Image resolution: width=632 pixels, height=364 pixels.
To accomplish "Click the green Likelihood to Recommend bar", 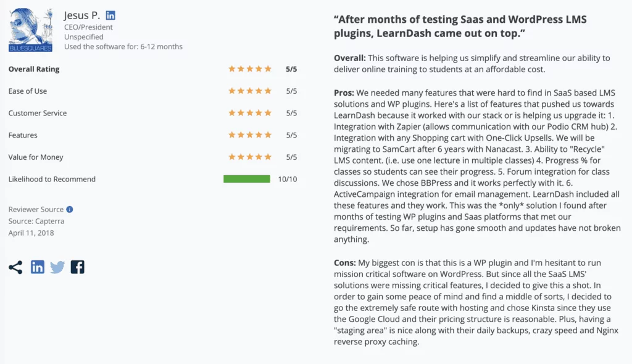I will 247,179.
